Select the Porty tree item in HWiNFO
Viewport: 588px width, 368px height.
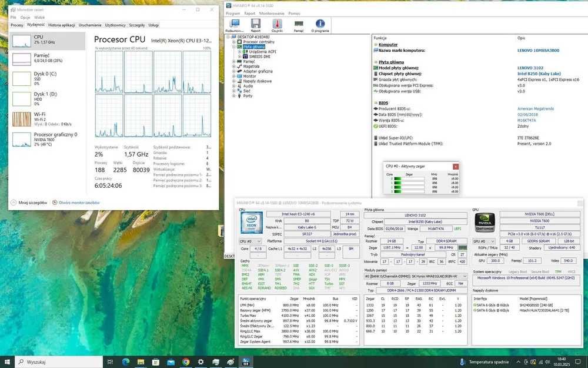tap(248, 95)
